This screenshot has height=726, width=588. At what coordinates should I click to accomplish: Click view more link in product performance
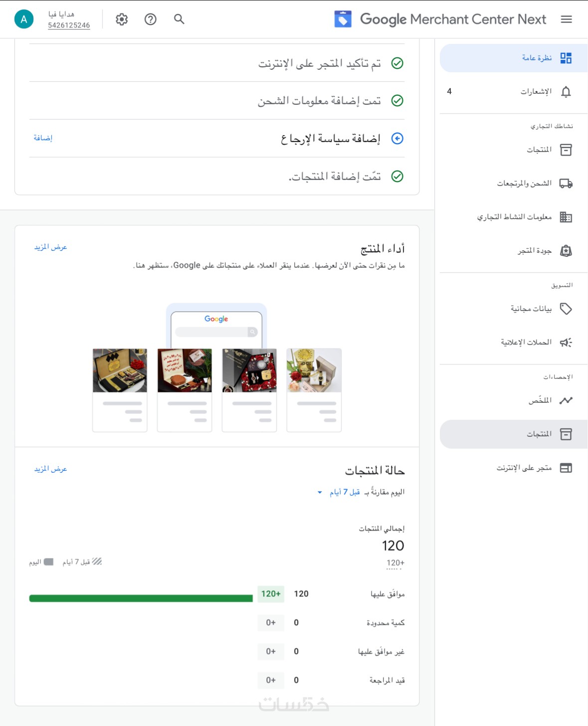pyautogui.click(x=50, y=247)
